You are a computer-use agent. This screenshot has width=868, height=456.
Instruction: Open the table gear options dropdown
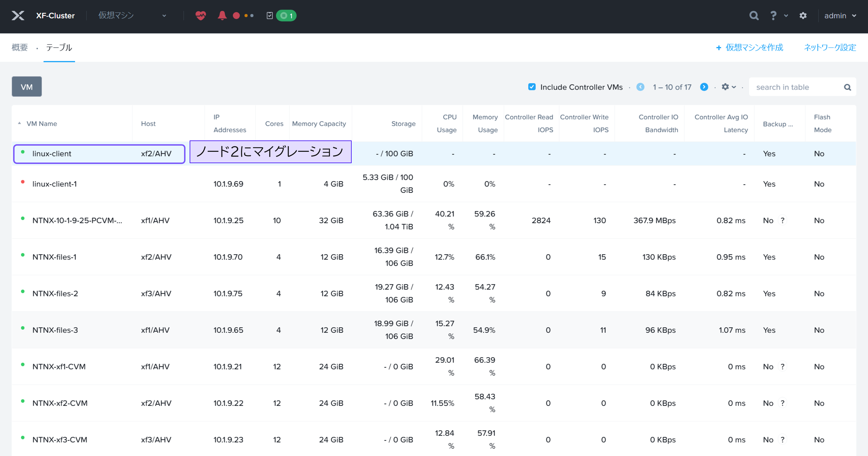pyautogui.click(x=729, y=87)
